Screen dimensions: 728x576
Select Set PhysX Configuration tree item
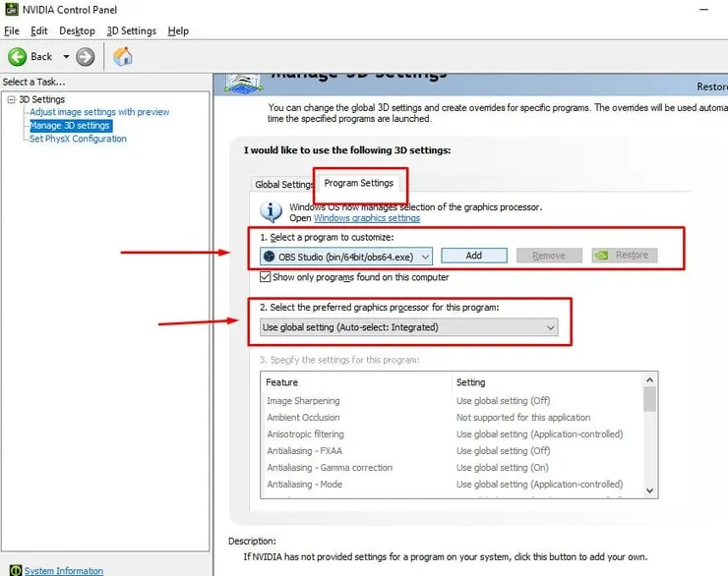tap(78, 139)
